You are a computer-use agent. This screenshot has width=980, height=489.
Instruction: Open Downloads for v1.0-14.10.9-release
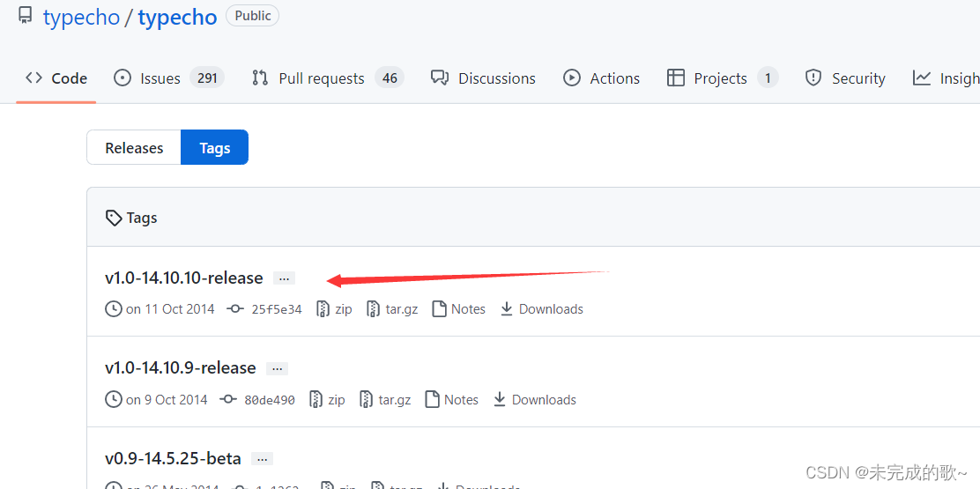[545, 400]
